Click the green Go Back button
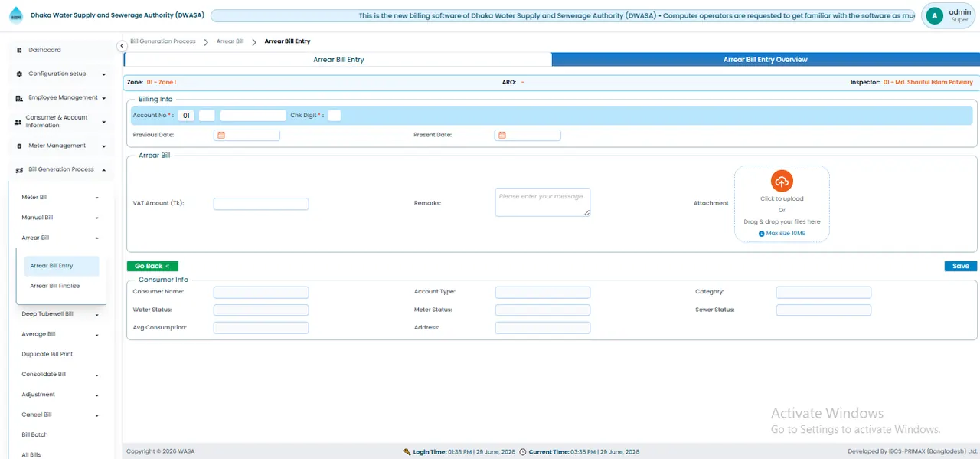This screenshot has height=459, width=980. coord(152,266)
